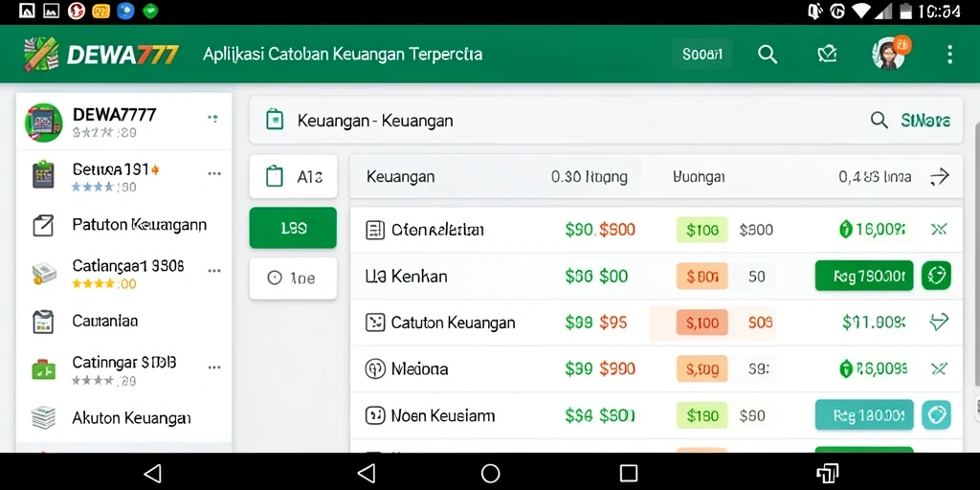Click the Sooari button in header
This screenshot has width=980, height=490.
click(702, 55)
